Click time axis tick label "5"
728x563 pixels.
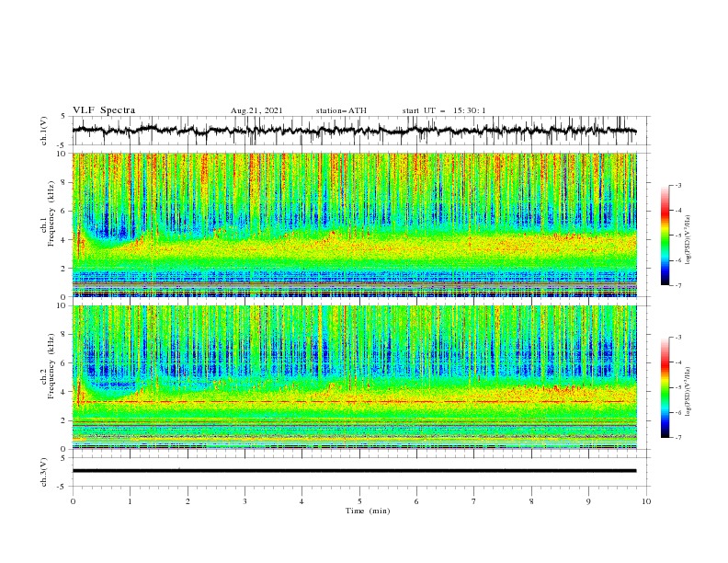(359, 501)
